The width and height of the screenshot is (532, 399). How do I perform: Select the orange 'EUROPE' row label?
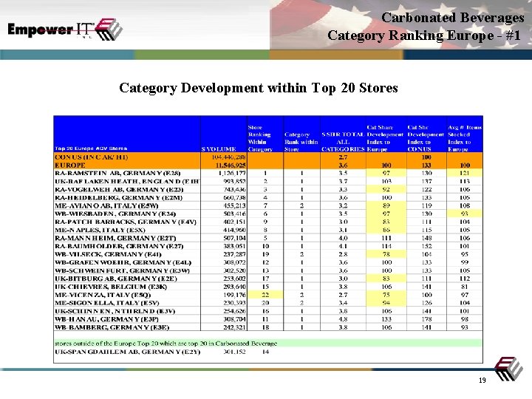coord(70,166)
